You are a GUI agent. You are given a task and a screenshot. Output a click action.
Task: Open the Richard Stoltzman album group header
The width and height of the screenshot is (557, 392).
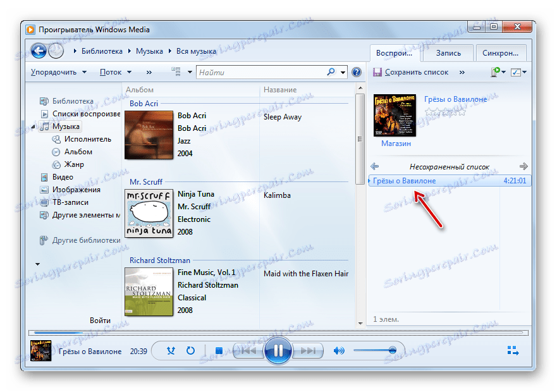(159, 260)
